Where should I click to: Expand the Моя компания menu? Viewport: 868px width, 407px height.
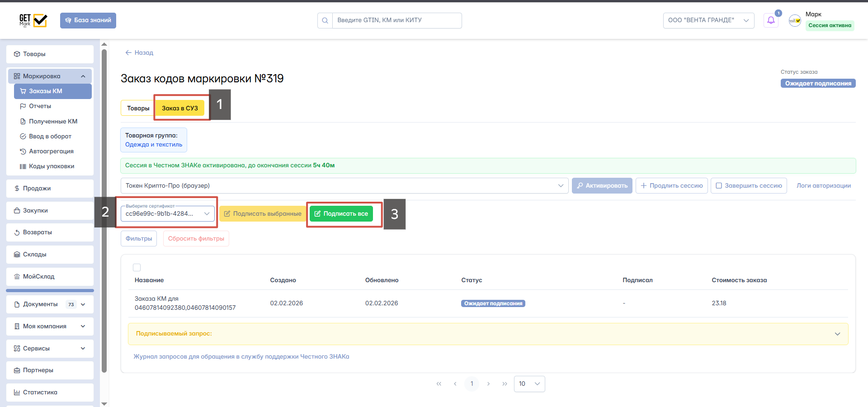pos(50,327)
